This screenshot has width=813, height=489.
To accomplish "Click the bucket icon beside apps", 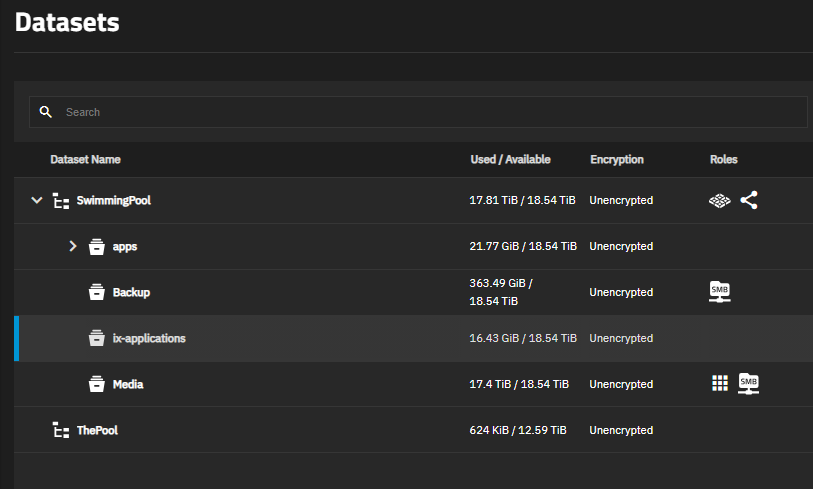I will [96, 246].
